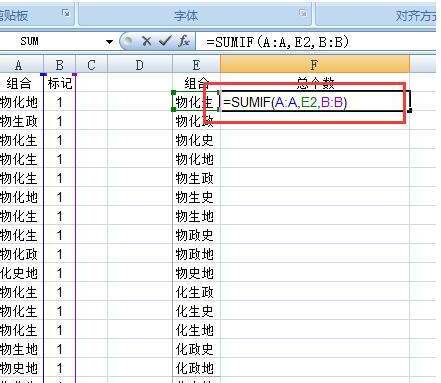Select cell 化政地 in column E
Screen dimensions: 441x383
[x=196, y=368]
